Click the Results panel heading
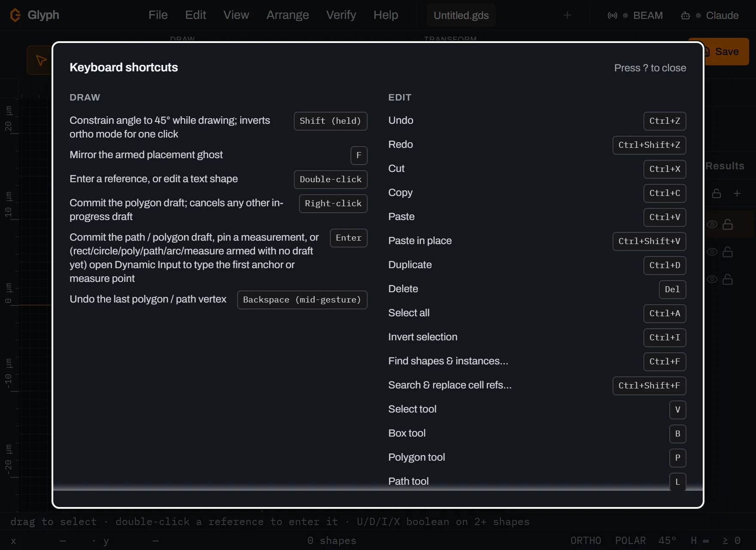This screenshot has height=550, width=756. pos(725,166)
